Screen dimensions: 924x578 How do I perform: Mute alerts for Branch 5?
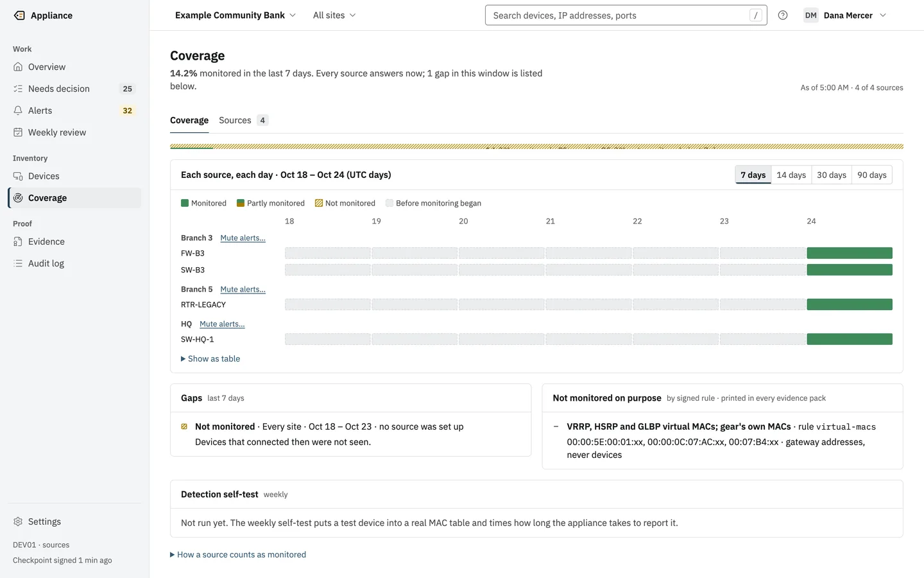click(243, 290)
